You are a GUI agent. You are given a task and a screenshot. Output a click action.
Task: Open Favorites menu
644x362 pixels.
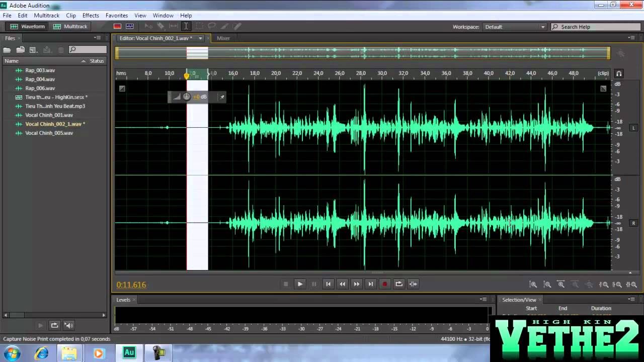[117, 16]
